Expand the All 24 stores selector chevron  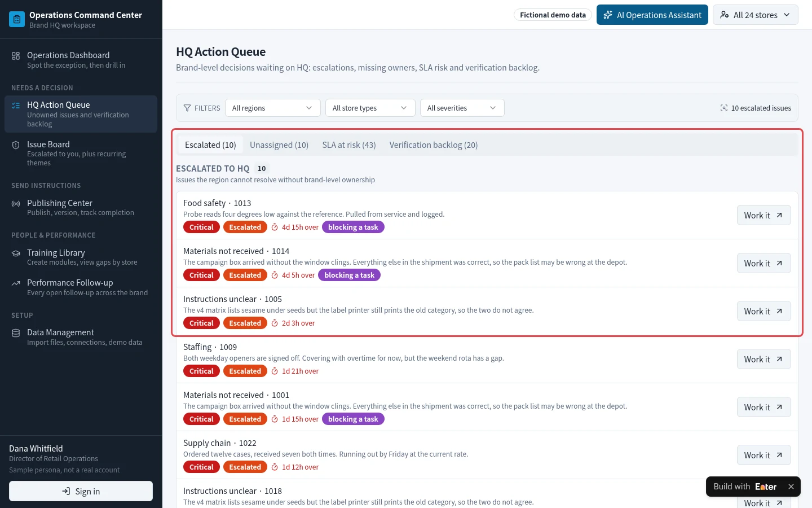pos(787,15)
